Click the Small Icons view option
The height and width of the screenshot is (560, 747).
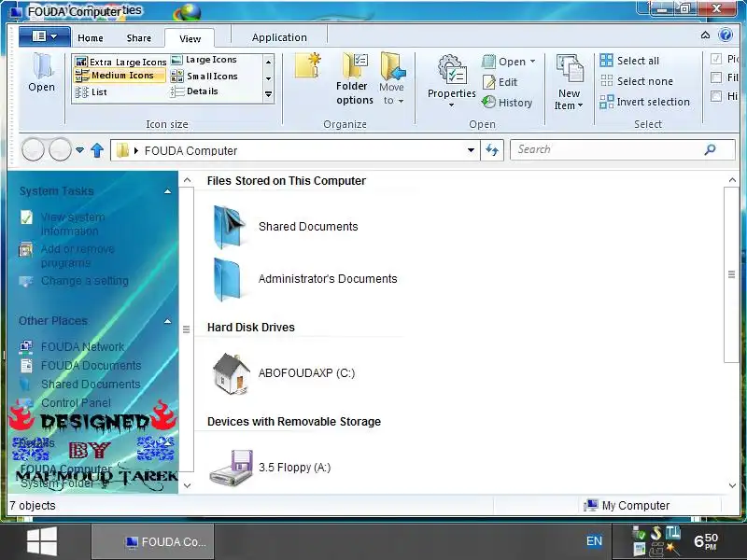point(204,77)
